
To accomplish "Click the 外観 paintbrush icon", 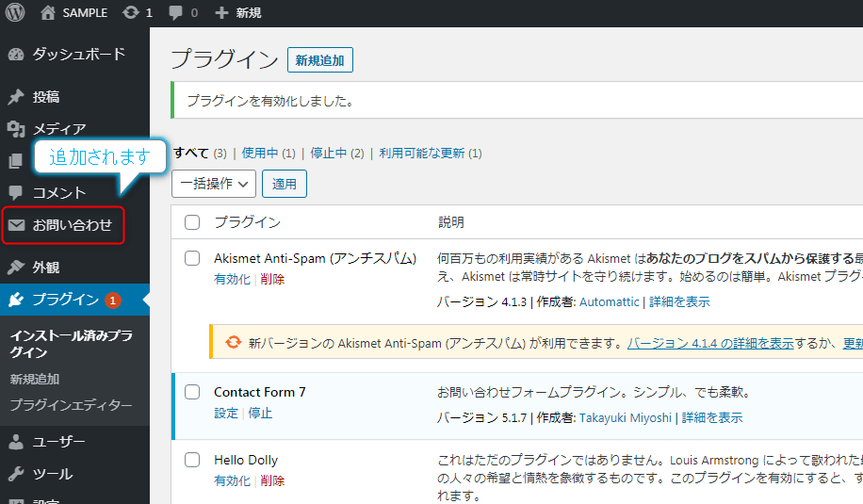I will tap(16, 268).
